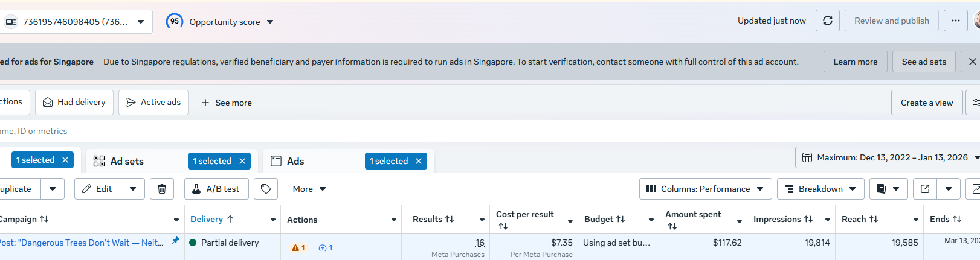This screenshot has width=980, height=260.
Task: Clear the Ads 1 selected filter
Action: click(x=419, y=161)
